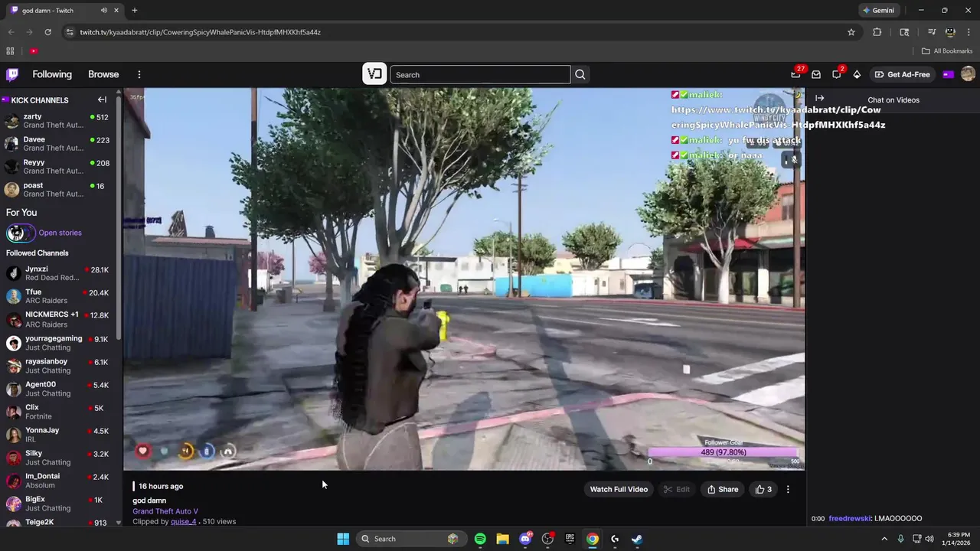Click freedrewski username in chat replay
The height and width of the screenshot is (551, 980).
click(850, 518)
